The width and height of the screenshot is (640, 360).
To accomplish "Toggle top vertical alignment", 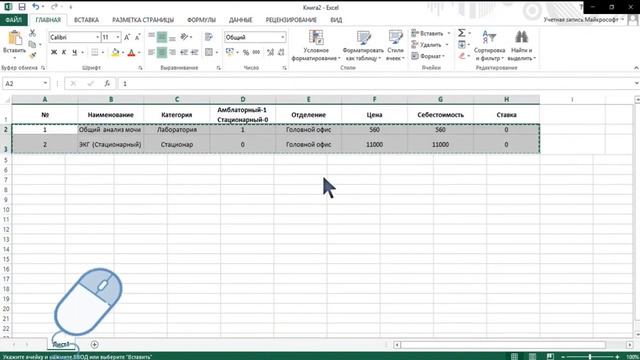I will [151, 37].
